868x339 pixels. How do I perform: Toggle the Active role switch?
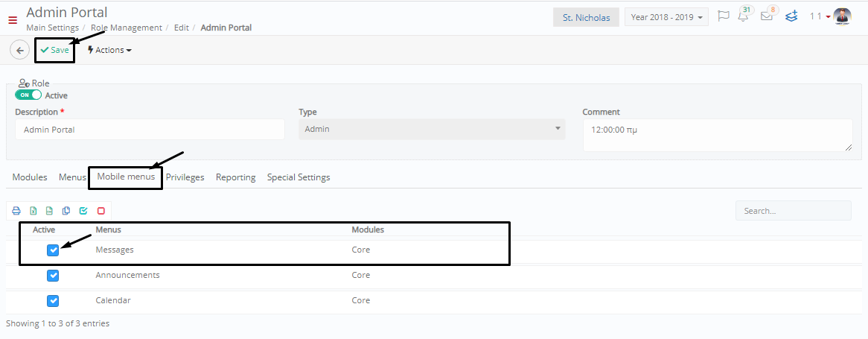point(28,95)
